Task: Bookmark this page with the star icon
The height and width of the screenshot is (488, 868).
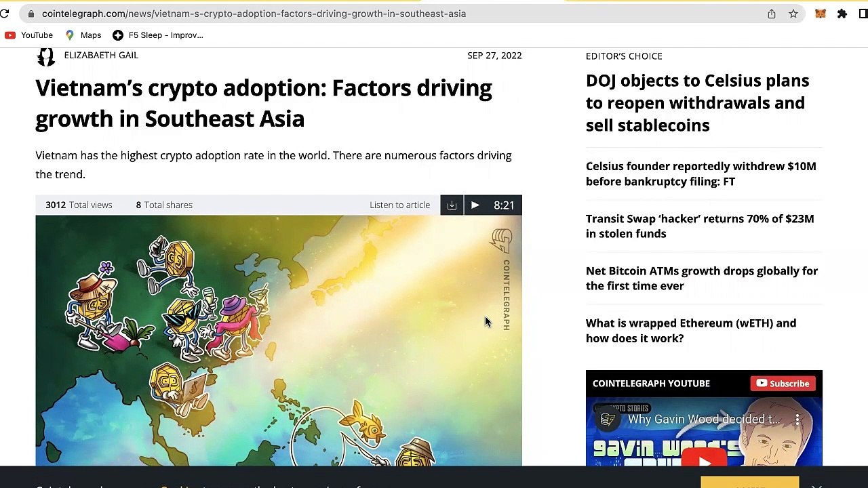Action: [793, 14]
